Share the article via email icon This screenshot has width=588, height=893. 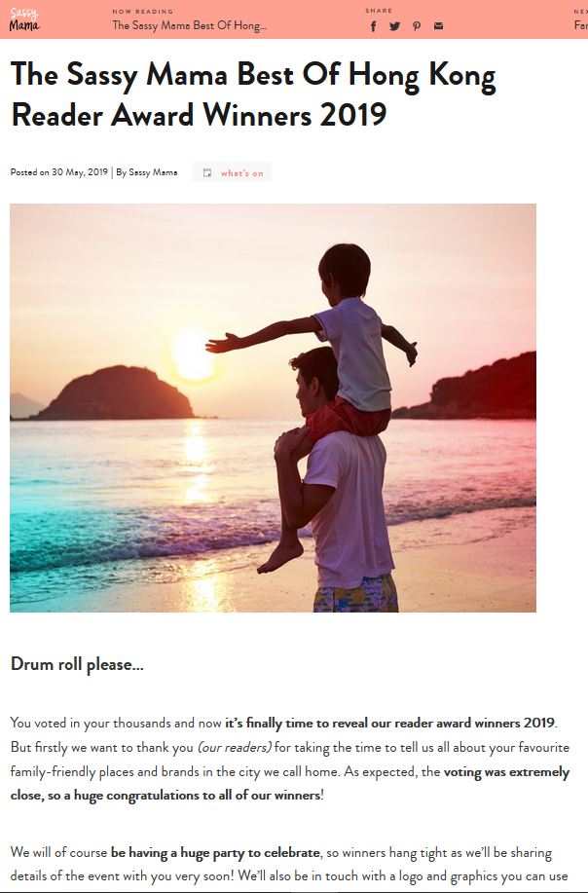438,25
